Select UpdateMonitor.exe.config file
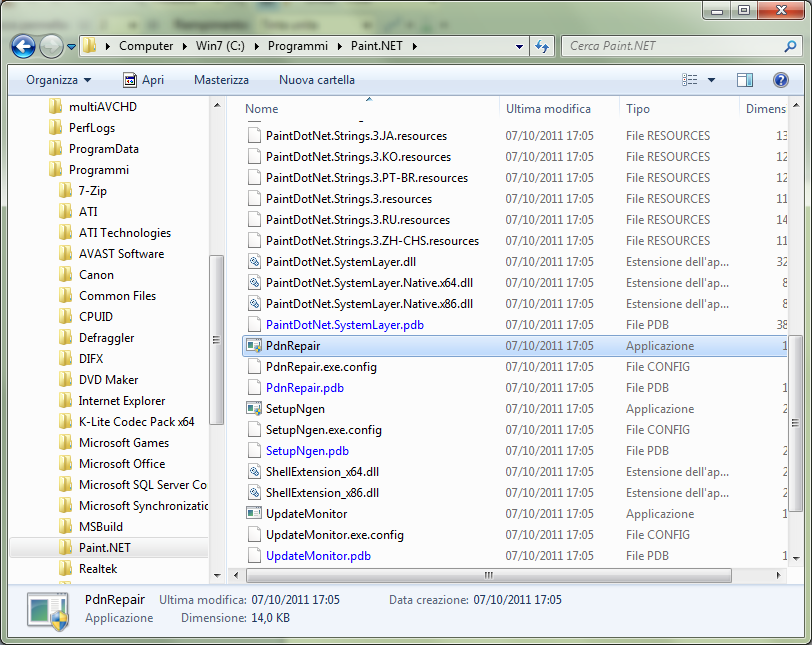 pyautogui.click(x=335, y=535)
